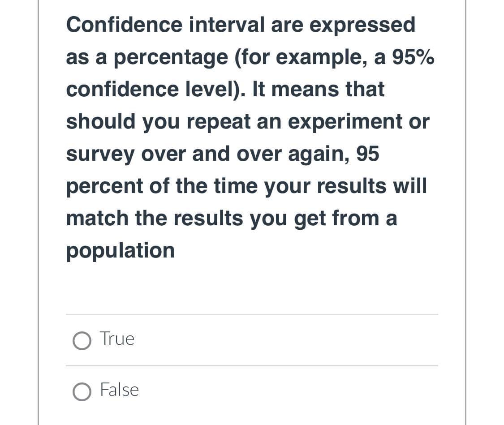The height and width of the screenshot is (425, 504).
Task: Click the phrase "match the results"
Action: click(x=155, y=219)
